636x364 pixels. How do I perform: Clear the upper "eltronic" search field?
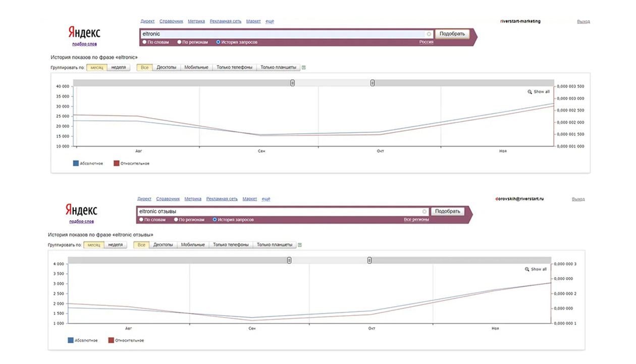tap(429, 34)
